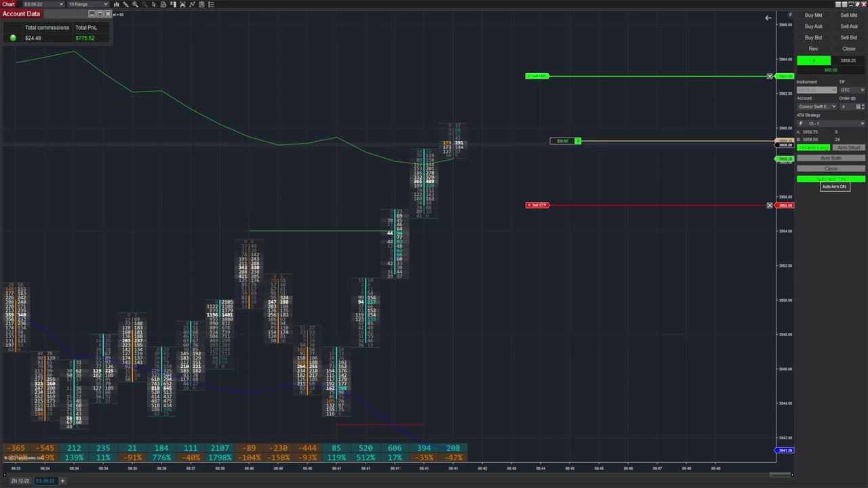Switch to the ES 09-22 tab
The width and height of the screenshot is (868, 488).
[x=45, y=481]
